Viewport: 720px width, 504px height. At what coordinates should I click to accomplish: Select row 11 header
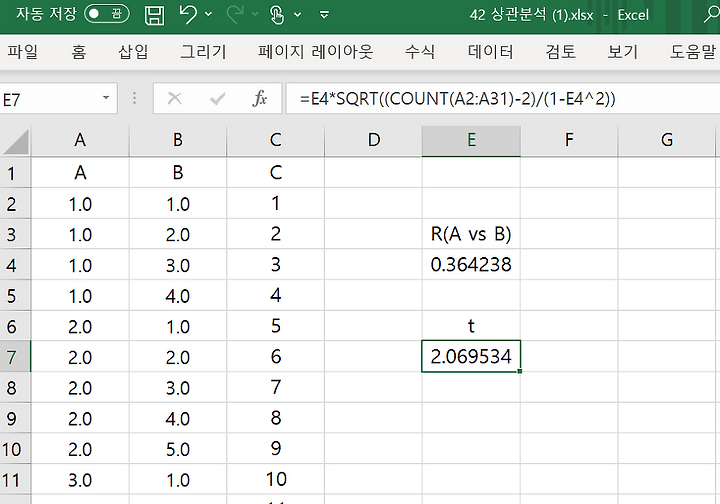(x=15, y=480)
